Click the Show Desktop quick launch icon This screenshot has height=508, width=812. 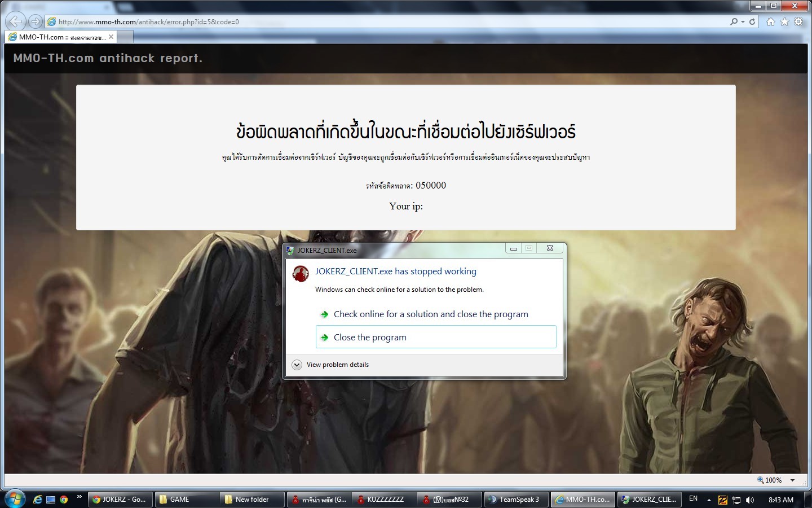(x=51, y=500)
